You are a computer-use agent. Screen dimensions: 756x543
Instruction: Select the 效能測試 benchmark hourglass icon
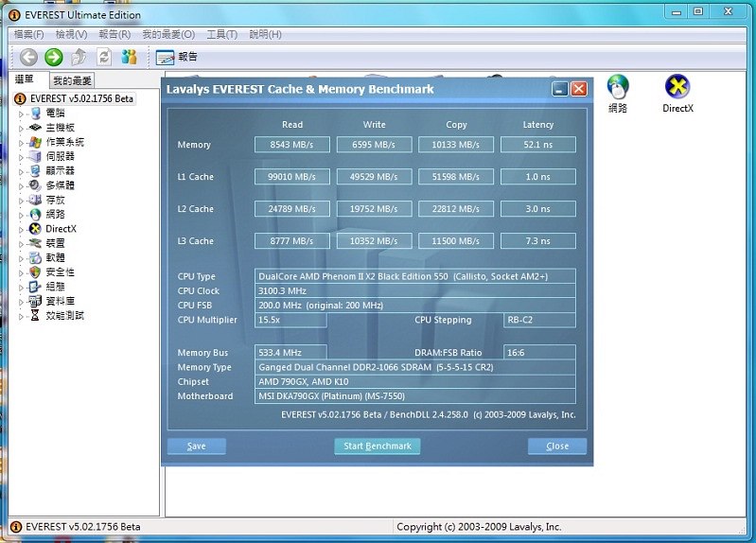35,316
